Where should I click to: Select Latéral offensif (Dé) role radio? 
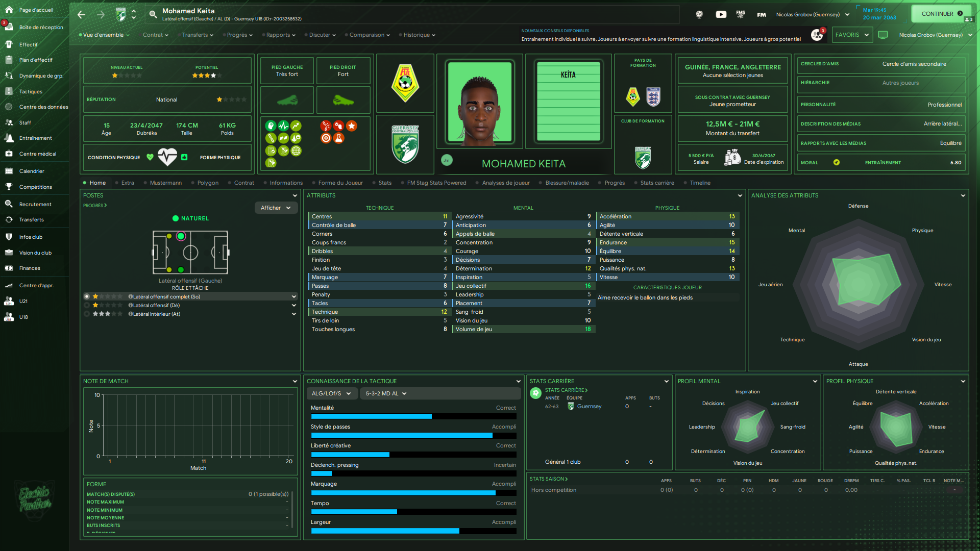(87, 305)
